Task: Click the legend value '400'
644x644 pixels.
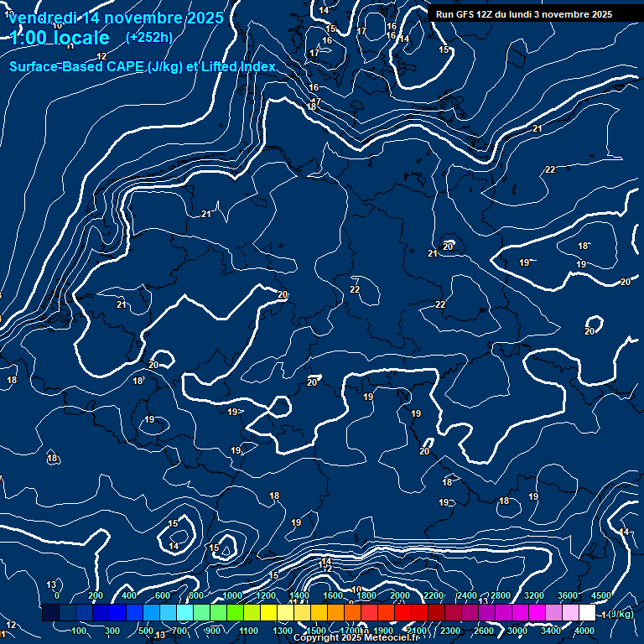Action: pyautogui.click(x=129, y=595)
